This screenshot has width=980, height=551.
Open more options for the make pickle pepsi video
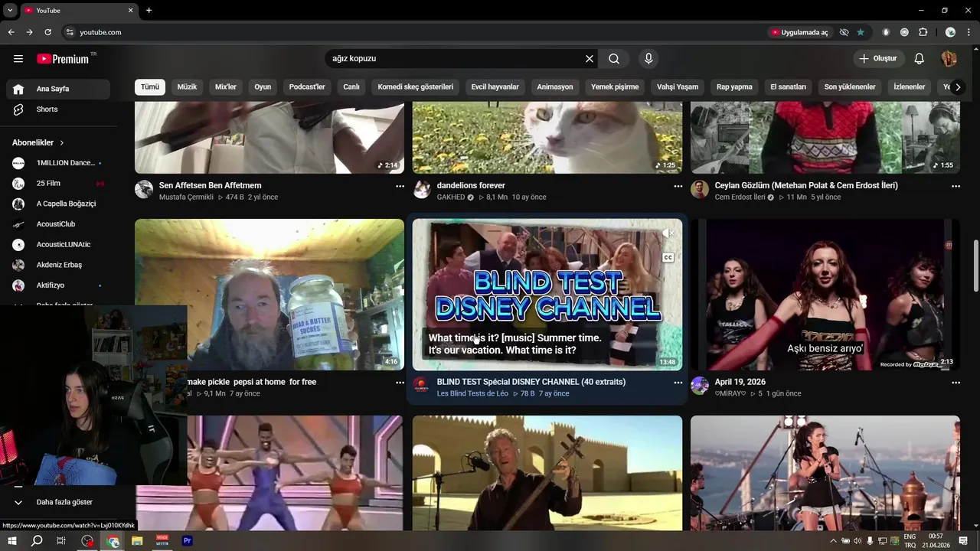400,383
